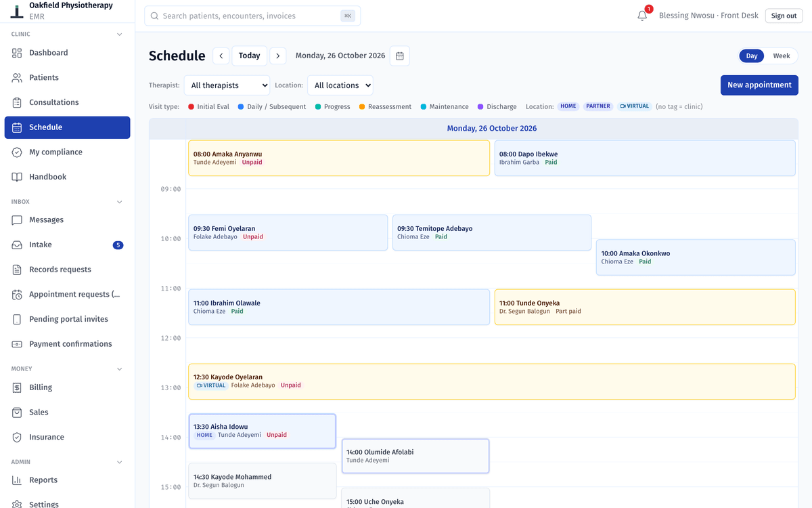Click the Today button

coord(249,56)
